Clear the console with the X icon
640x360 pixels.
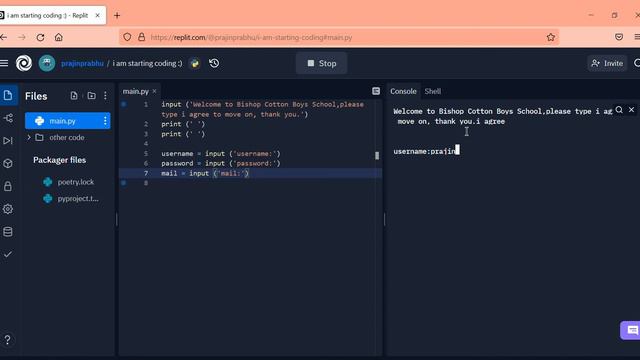point(631,110)
